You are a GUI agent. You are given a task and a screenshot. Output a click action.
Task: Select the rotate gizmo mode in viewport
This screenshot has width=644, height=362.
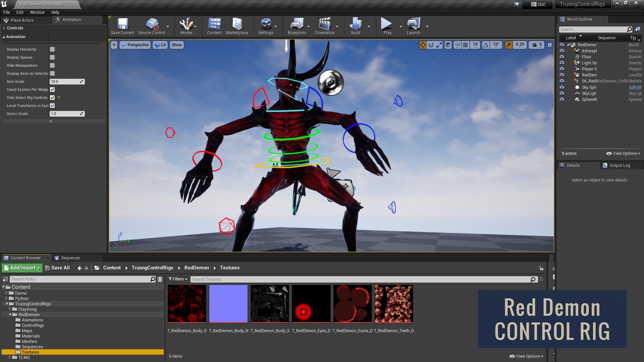pos(431,45)
